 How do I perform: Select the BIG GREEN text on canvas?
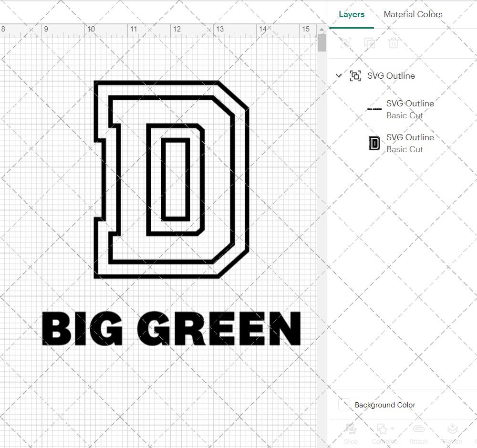point(171,329)
